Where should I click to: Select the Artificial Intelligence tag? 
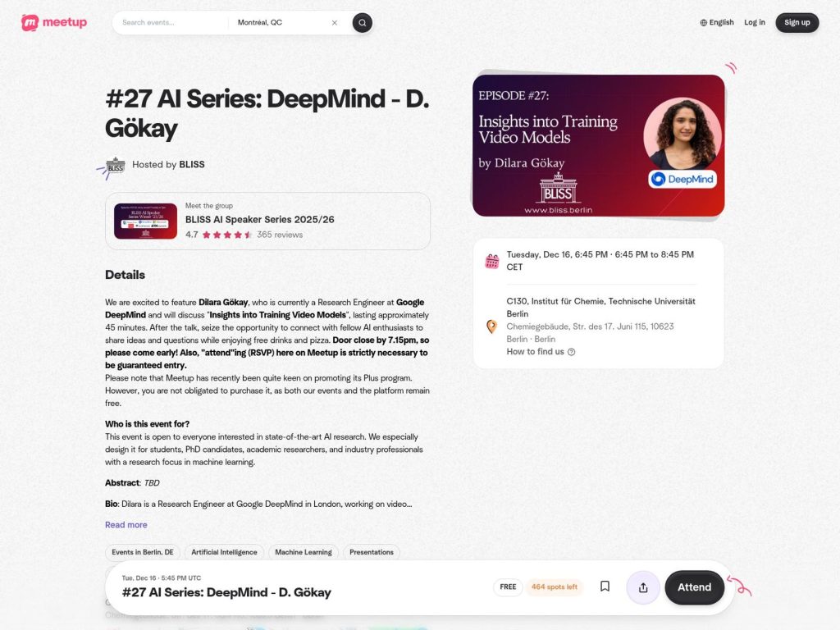(x=224, y=552)
